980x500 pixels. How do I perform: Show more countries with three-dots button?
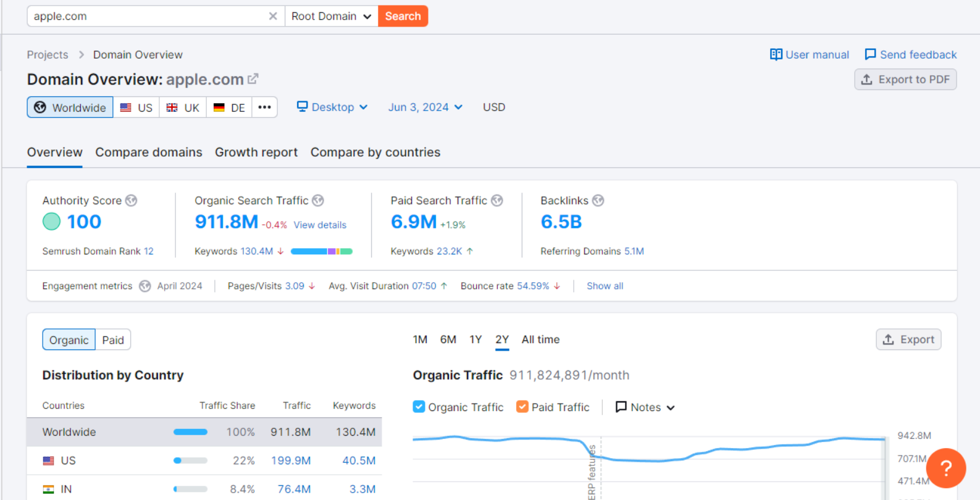[264, 107]
